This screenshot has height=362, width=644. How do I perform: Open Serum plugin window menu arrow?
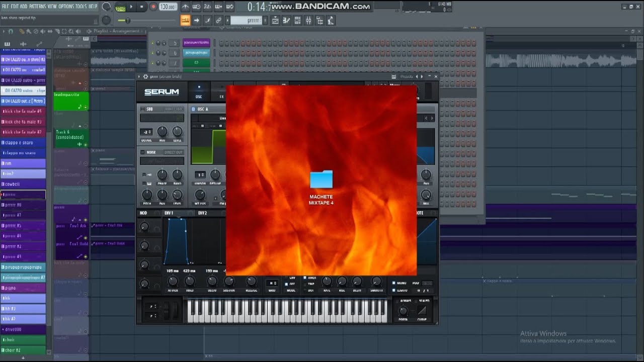coord(139,76)
